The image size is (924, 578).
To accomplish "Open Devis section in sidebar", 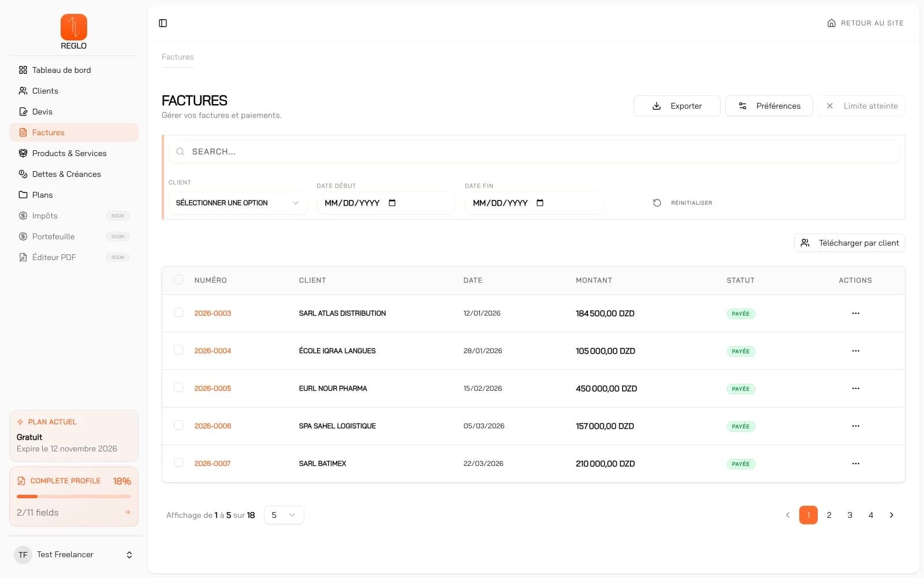I will pyautogui.click(x=74, y=112).
